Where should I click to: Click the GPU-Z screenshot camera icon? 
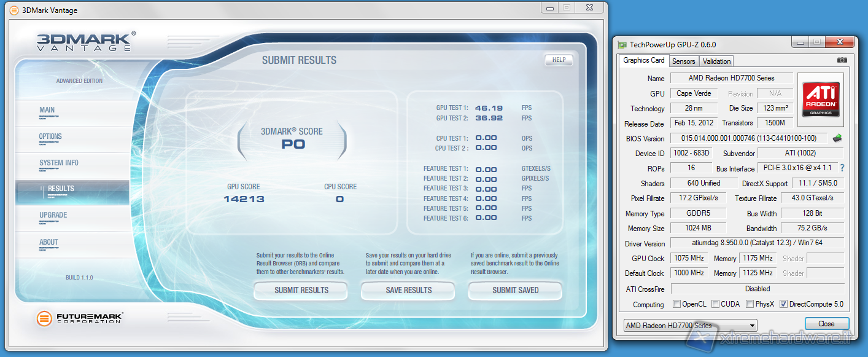(842, 60)
